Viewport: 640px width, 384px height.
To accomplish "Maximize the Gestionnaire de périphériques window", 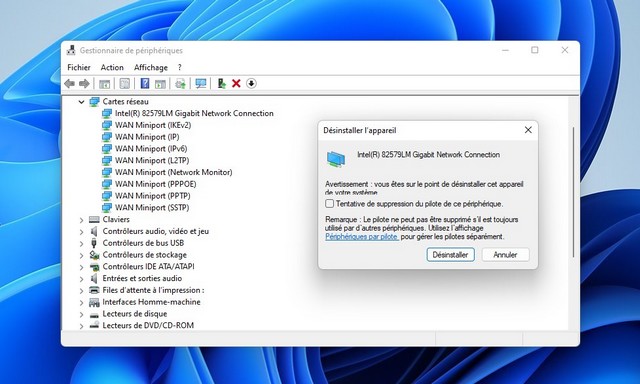I will tap(535, 50).
